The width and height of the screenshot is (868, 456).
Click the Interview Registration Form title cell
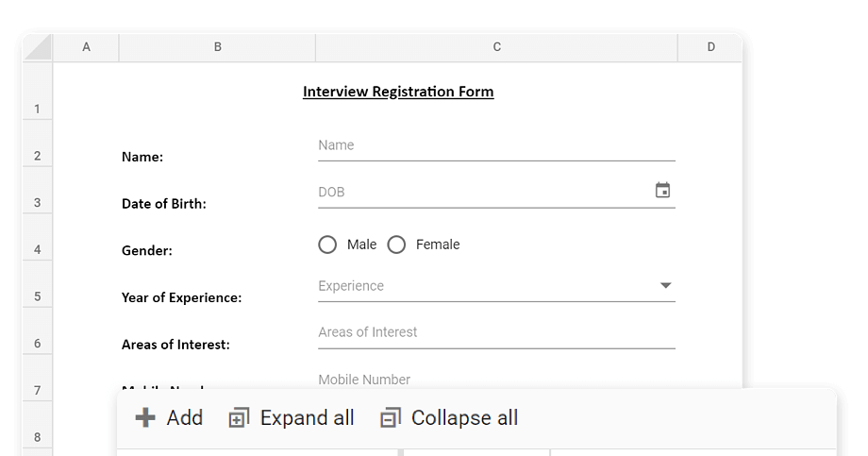tap(398, 92)
